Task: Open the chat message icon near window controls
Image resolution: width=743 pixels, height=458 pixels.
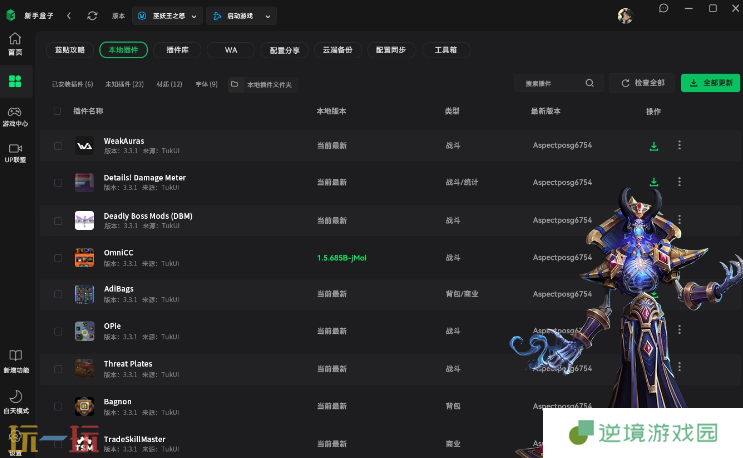Action: tap(663, 9)
